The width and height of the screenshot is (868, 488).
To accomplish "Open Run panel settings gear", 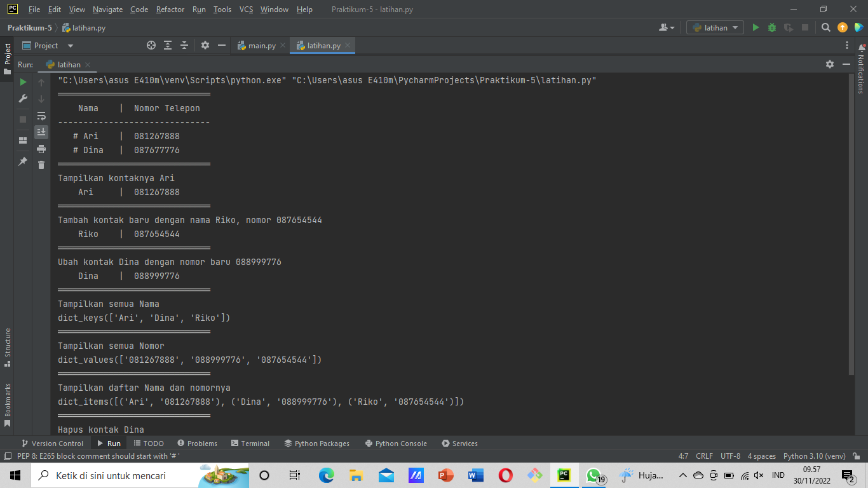I will 830,64.
